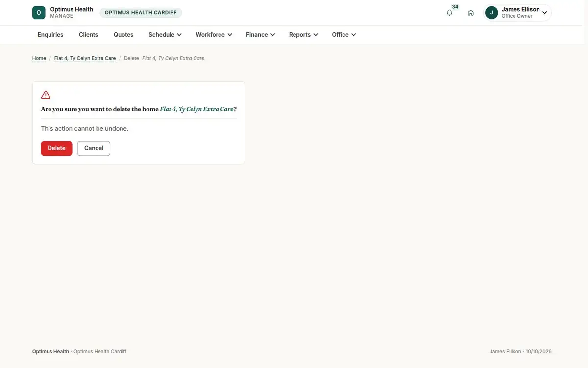Open Flat 4, Ty Celyn breadcrumb link
The width and height of the screenshot is (588, 368).
[x=85, y=58]
